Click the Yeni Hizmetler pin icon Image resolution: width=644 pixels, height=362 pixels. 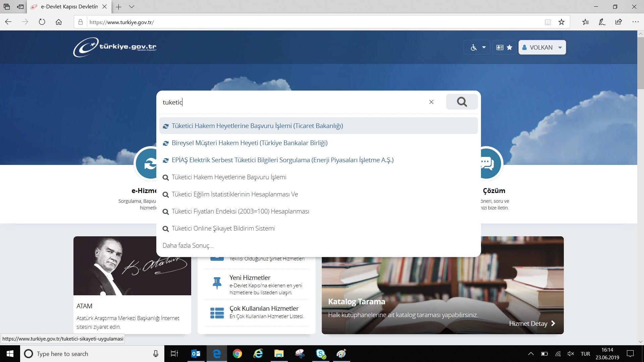coord(217,283)
